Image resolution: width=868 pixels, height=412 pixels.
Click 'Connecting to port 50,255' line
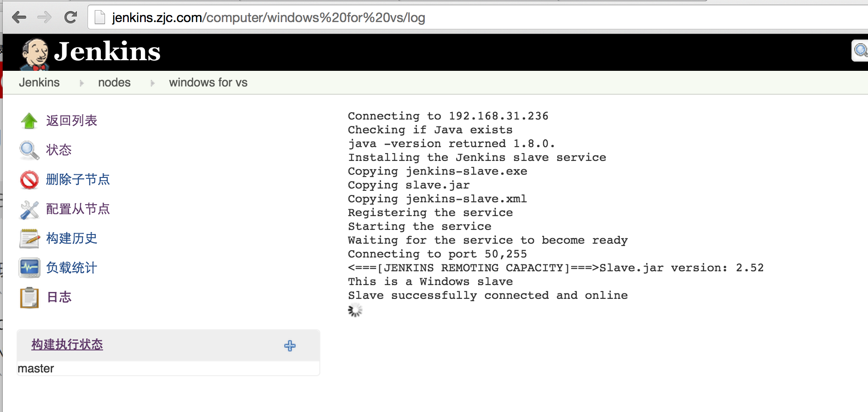click(x=438, y=254)
